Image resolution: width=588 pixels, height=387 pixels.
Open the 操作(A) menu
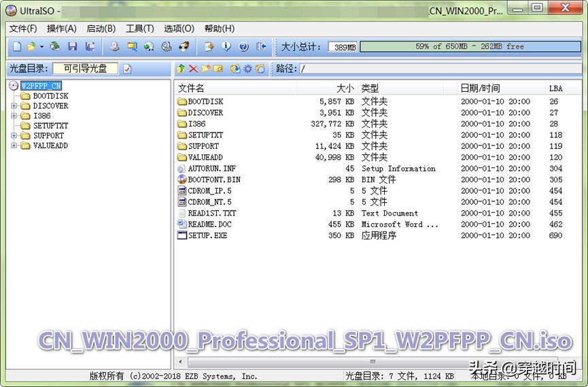tap(62, 29)
